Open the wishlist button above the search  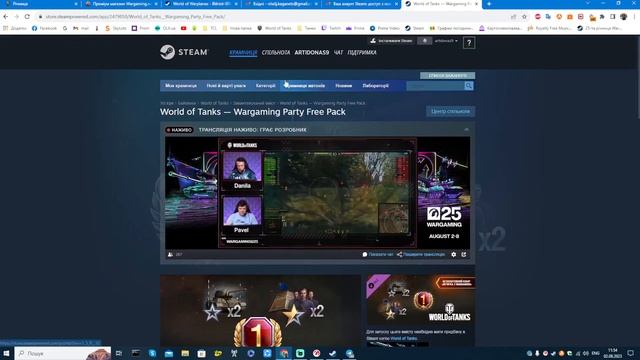point(447,76)
